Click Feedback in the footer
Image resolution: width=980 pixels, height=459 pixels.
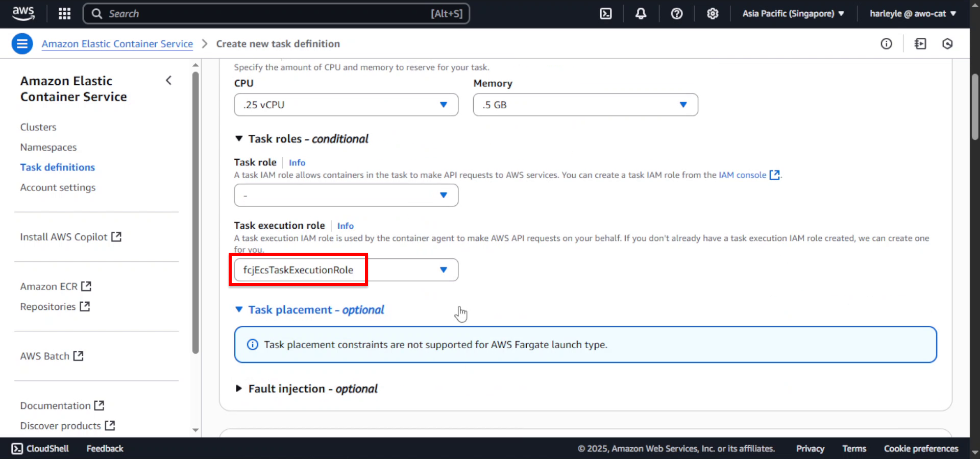[105, 448]
